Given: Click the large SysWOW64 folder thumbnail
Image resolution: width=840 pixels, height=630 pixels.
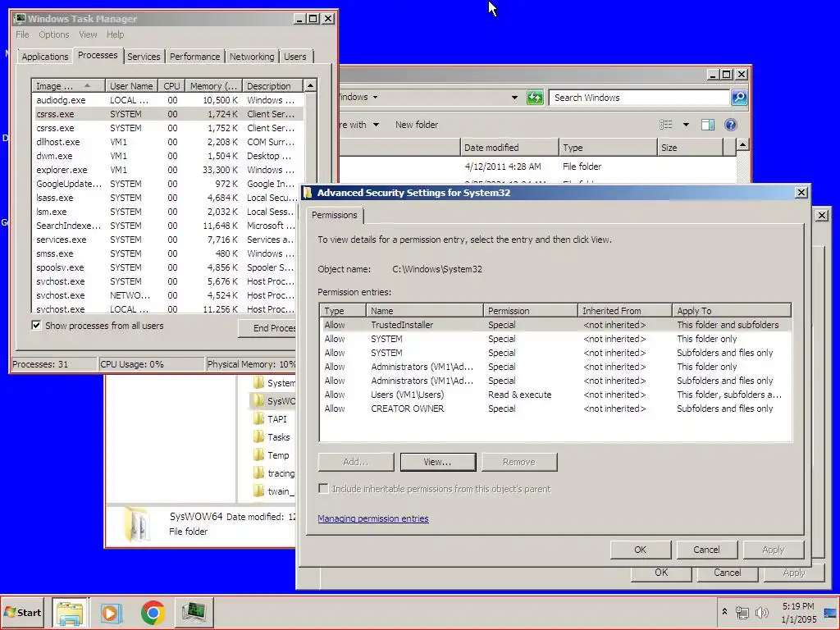Looking at the screenshot, I should [136, 524].
